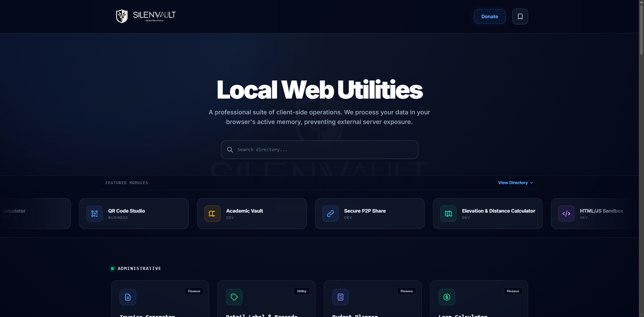Expand the View Directory dropdown
The width and height of the screenshot is (644, 317).
515,183
